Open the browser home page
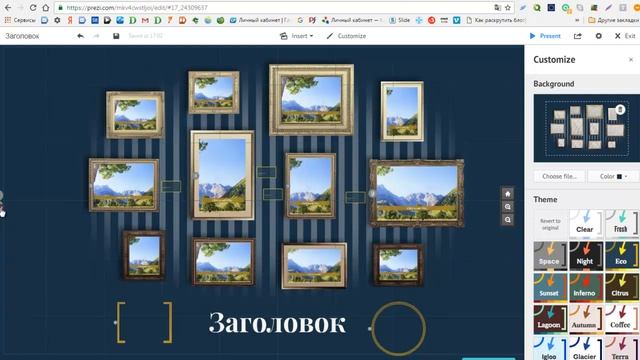640x360 pixels. (x=46, y=8)
